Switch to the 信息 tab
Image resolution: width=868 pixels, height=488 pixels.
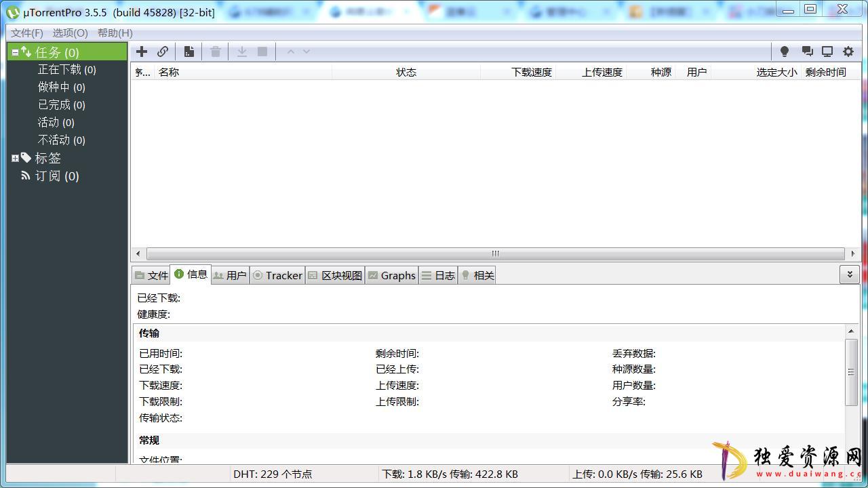[191, 274]
